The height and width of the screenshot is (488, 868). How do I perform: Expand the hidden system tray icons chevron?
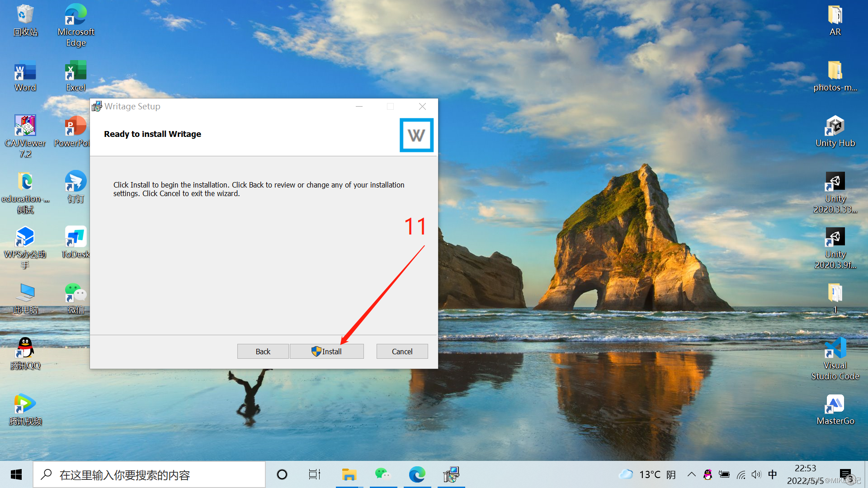[691, 474]
